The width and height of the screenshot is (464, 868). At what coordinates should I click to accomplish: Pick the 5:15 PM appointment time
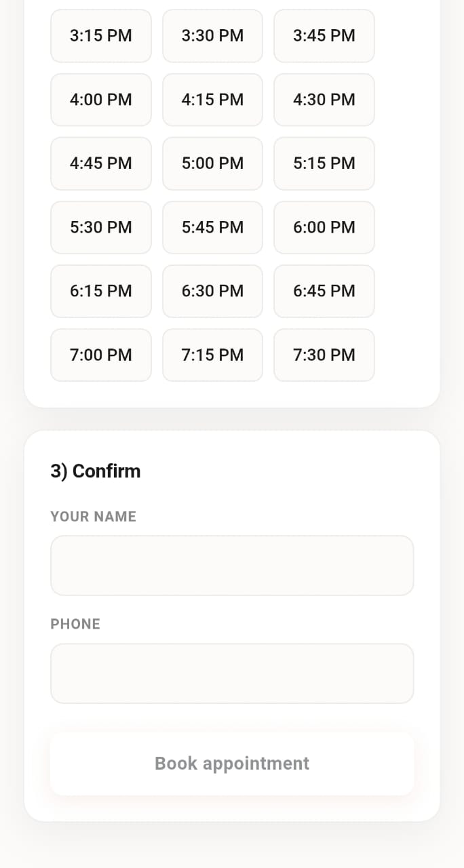pyautogui.click(x=324, y=163)
